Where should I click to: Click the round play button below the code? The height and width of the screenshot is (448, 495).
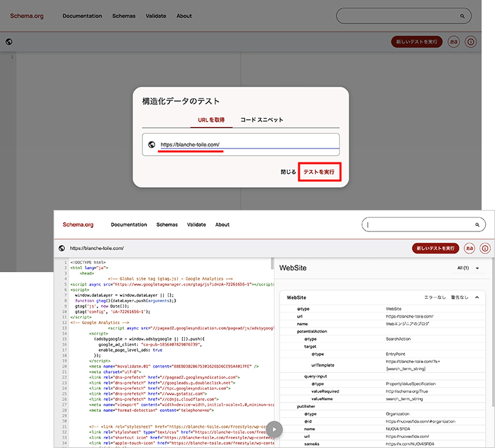click(x=274, y=429)
